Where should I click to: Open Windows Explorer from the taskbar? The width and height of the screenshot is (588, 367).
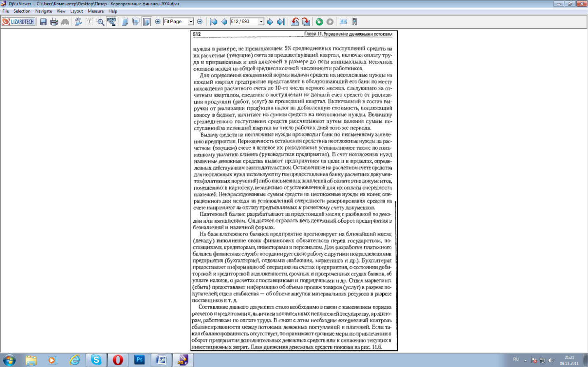coord(31,360)
